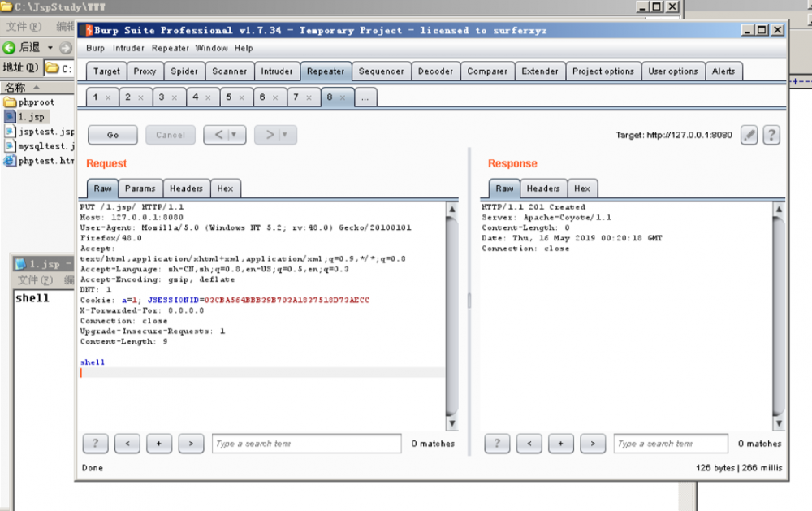
Task: Switch response view to Hex
Action: coord(582,188)
